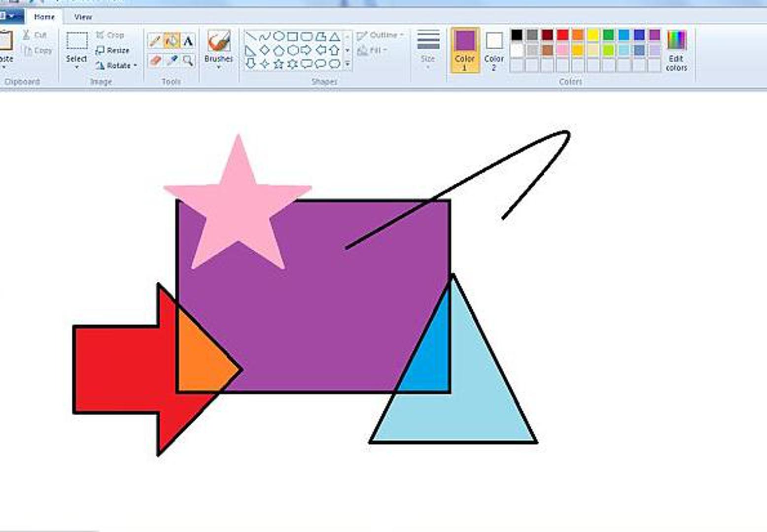
Task: Select the Magnifier tool
Action: pos(188,61)
